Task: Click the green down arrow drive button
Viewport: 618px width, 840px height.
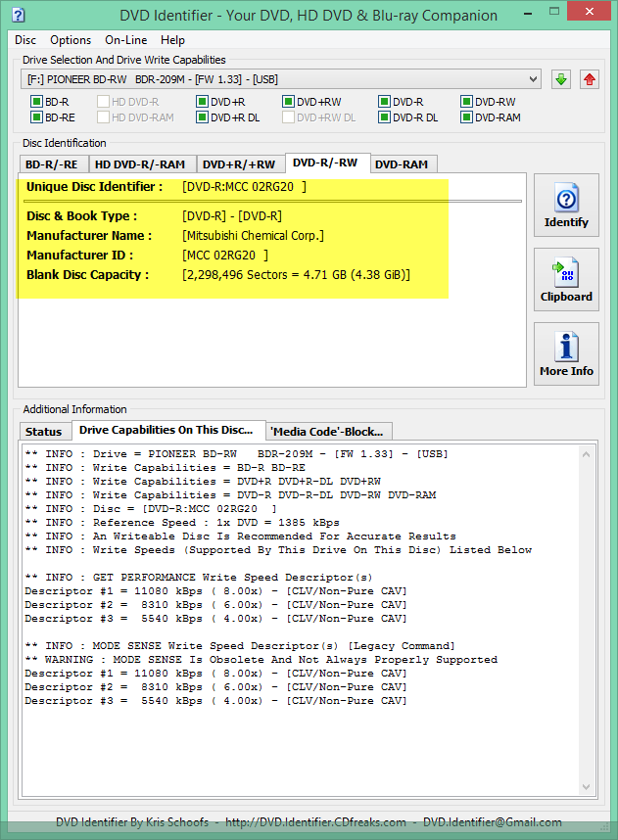Action: pos(560,80)
